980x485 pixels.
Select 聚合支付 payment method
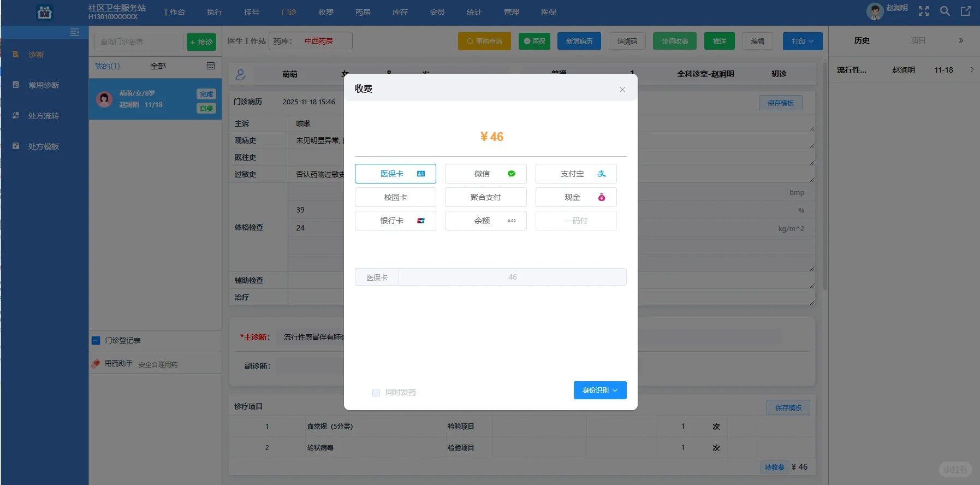point(486,197)
